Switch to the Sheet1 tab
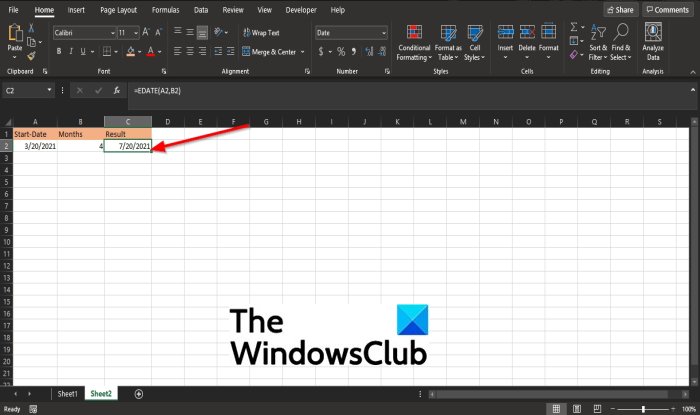Screen dimensions: 700x415 (67, 394)
